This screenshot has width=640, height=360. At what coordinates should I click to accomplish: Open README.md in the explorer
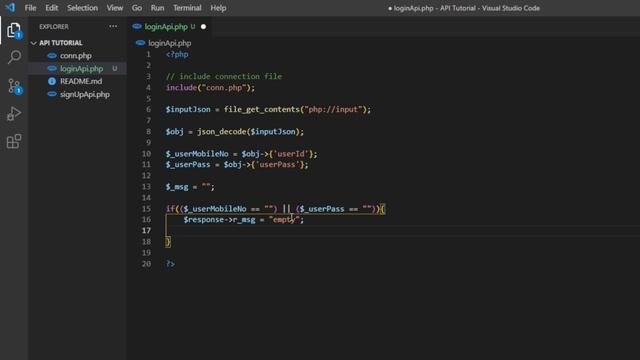[81, 81]
